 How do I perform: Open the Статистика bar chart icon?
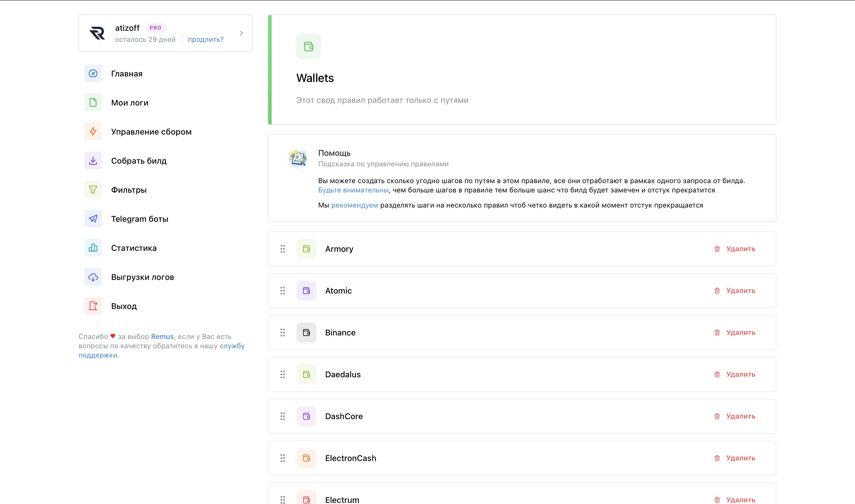point(93,248)
